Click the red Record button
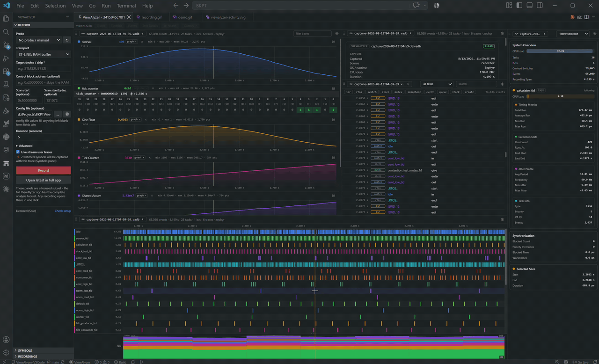The height and width of the screenshot is (364, 599). point(44,171)
